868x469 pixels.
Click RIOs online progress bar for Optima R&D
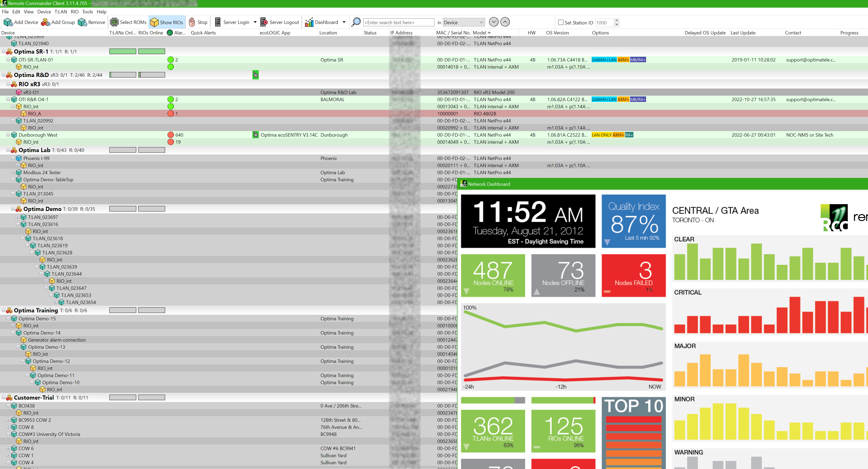[152, 75]
